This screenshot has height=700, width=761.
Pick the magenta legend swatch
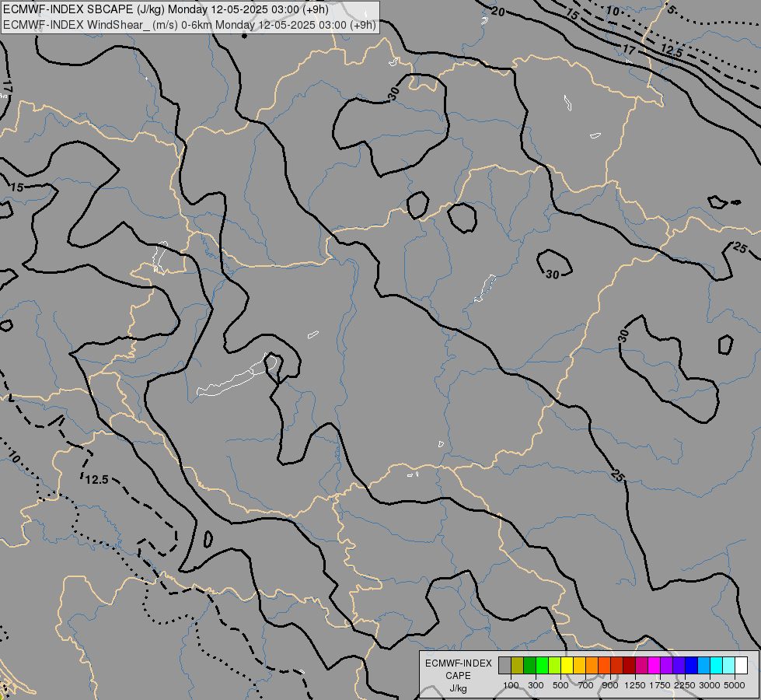(x=655, y=666)
